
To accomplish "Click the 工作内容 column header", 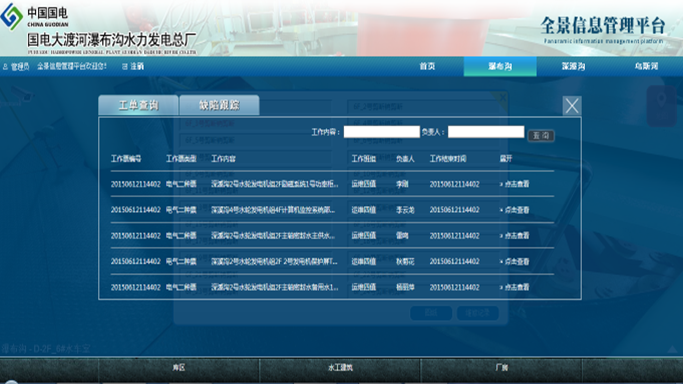I will 223,158.
